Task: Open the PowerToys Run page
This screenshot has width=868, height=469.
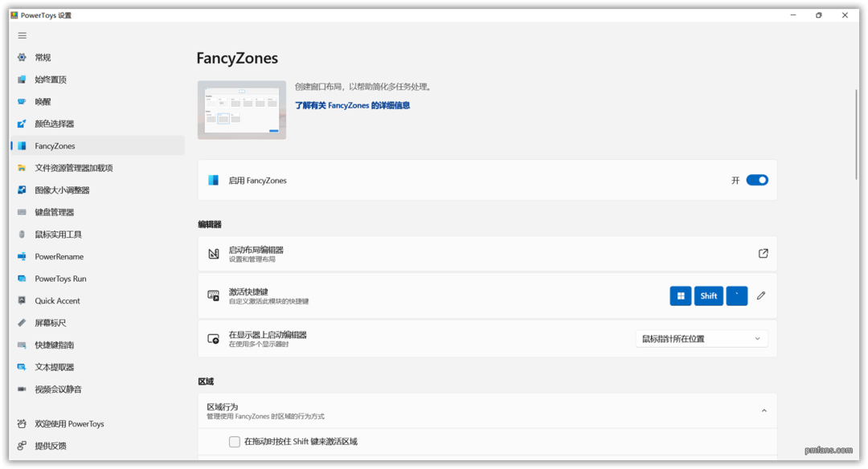Action: click(97, 278)
